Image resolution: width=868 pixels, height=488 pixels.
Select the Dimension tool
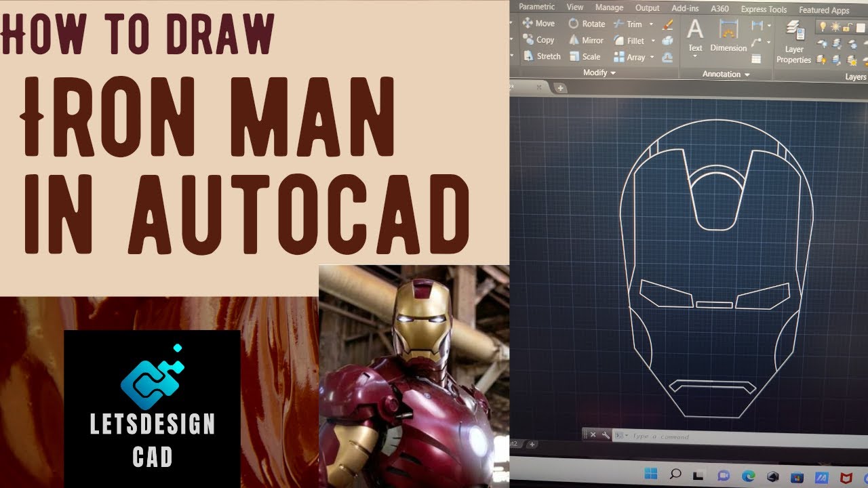[x=728, y=36]
